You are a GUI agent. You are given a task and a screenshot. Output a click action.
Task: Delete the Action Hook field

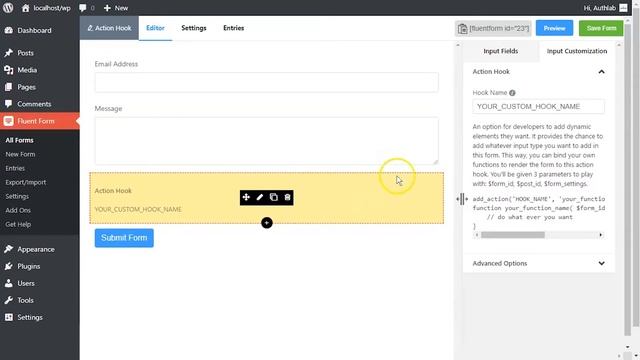(x=287, y=198)
